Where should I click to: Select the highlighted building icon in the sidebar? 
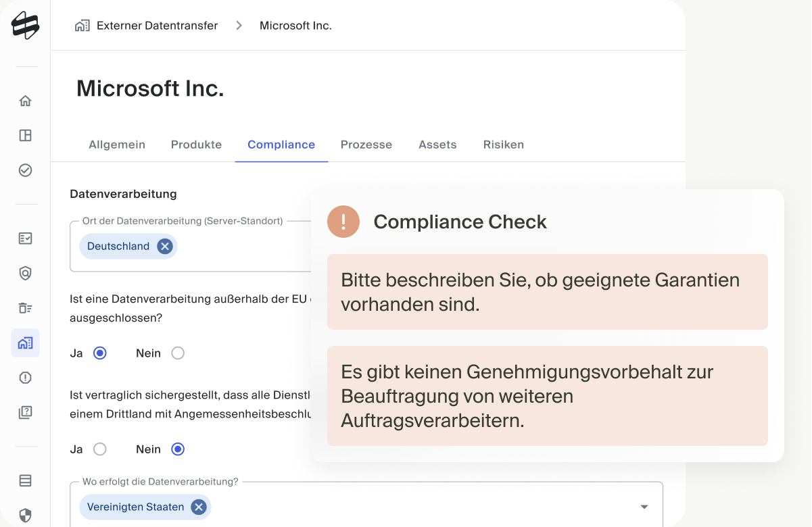click(25, 343)
